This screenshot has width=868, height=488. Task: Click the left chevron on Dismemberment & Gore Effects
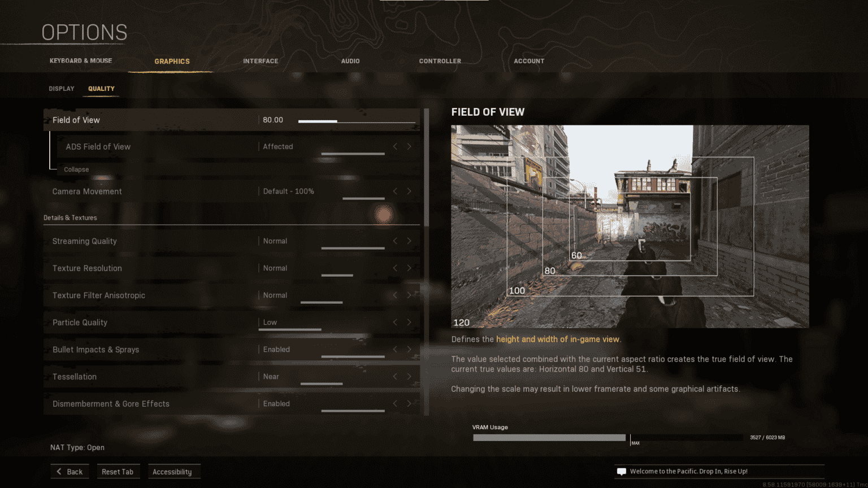click(x=395, y=403)
